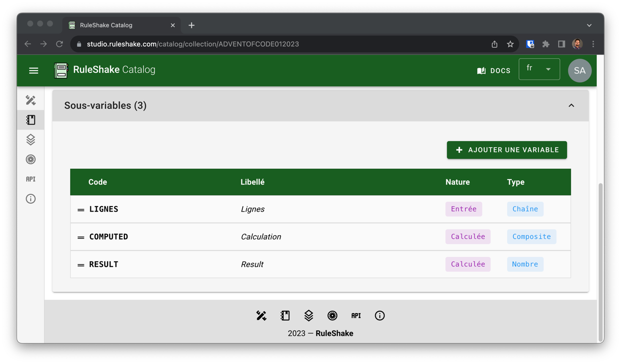The width and height of the screenshot is (621, 364).
Task: Click the browser address bar URL
Action: 193,44
